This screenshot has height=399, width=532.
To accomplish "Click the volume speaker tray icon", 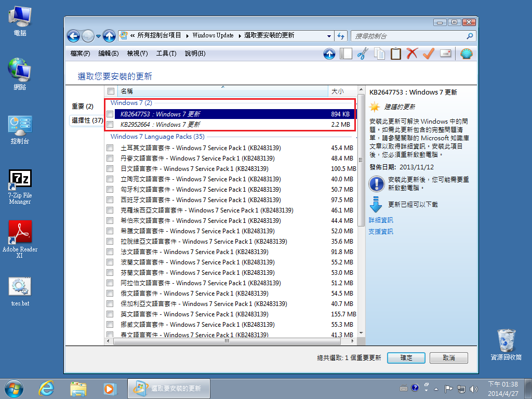I will tap(474, 389).
